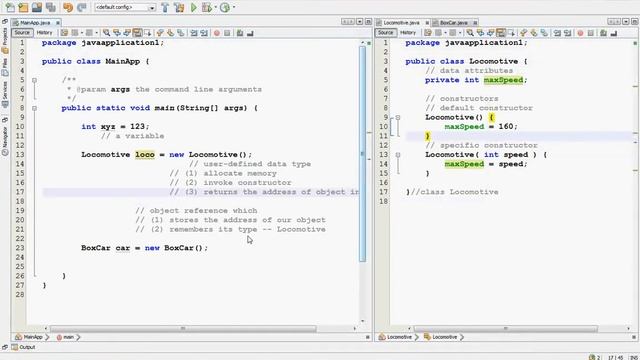This screenshot has width=640, height=360.
Task: Toggle highlight search in Locomotive editor toolbar
Action: [x=501, y=33]
